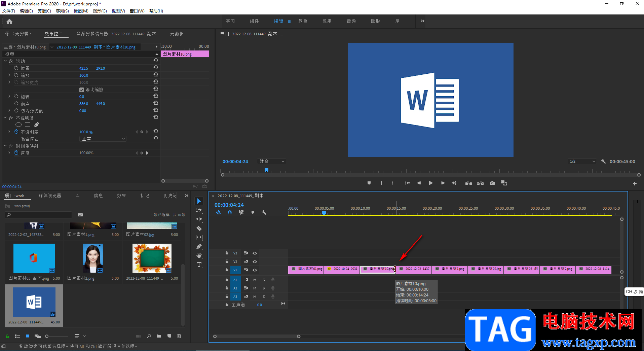Go to Out point

pos(454,183)
